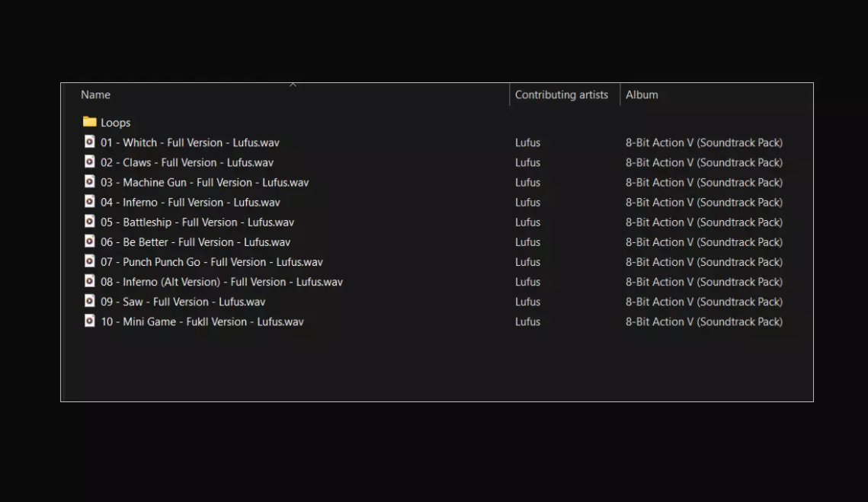Select the 10 - Mini Game file icon
The image size is (868, 502).
tap(90, 321)
